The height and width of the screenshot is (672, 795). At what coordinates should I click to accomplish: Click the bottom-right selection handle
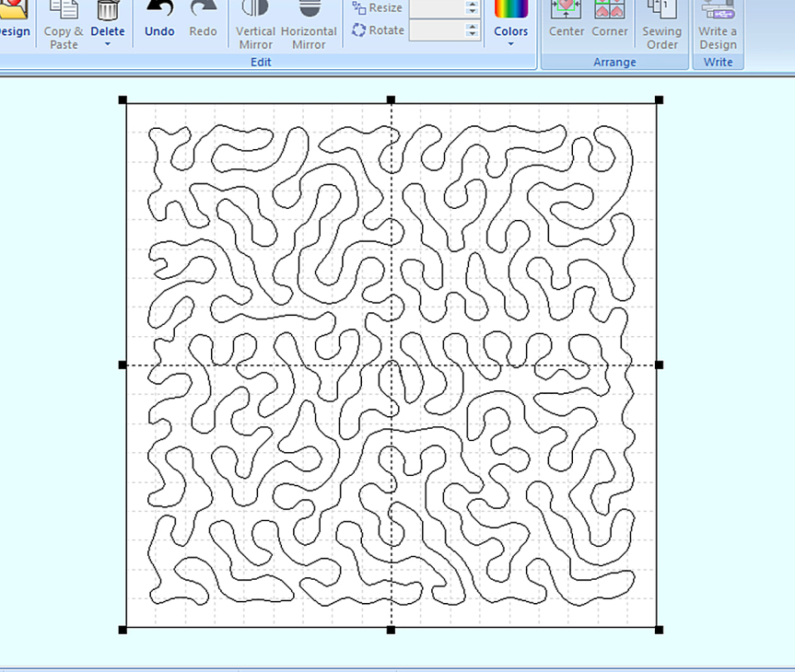point(659,630)
